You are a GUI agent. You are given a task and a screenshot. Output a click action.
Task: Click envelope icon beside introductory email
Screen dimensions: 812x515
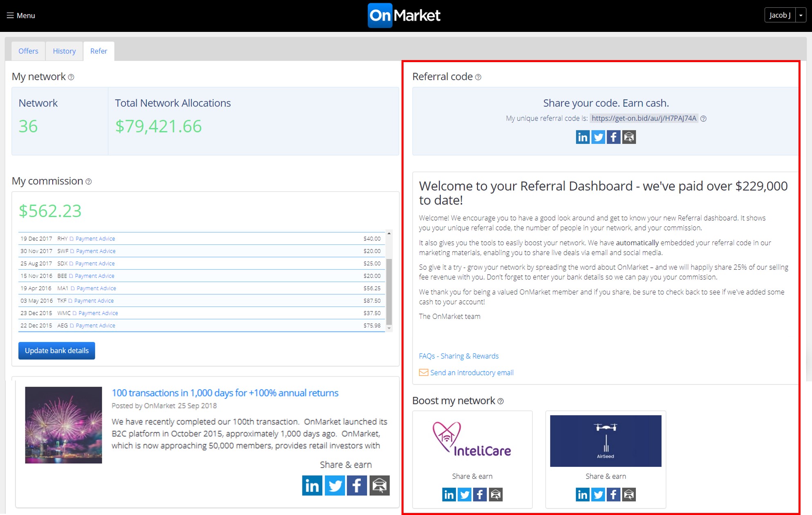coord(424,373)
